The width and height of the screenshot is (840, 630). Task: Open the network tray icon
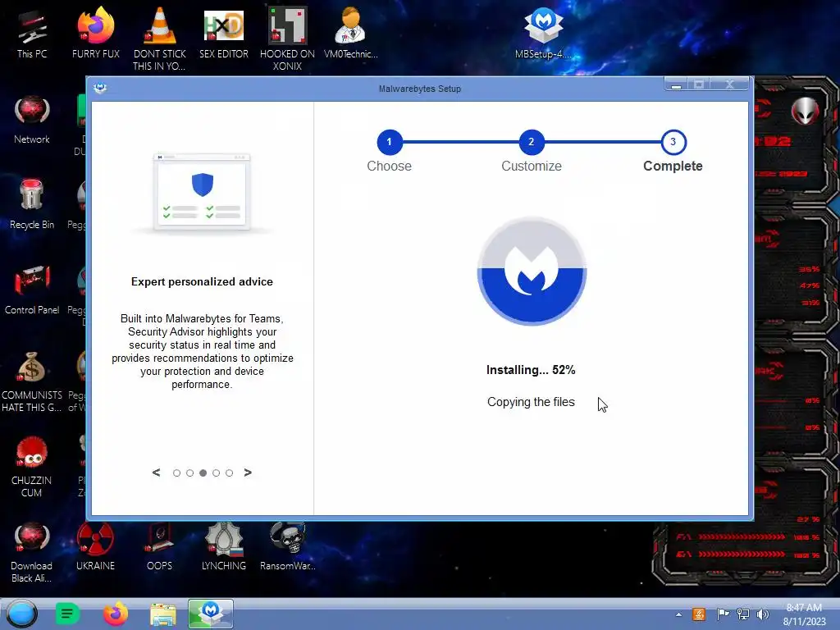[743, 614]
